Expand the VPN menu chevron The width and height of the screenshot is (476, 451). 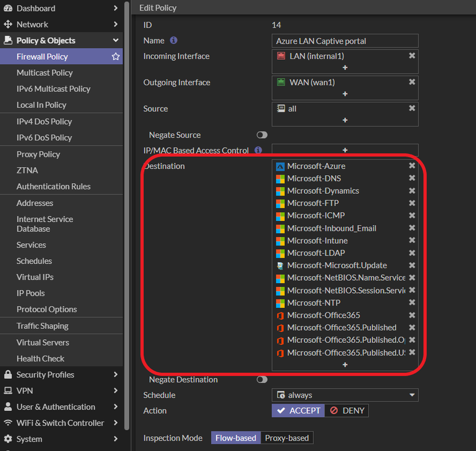click(x=116, y=391)
